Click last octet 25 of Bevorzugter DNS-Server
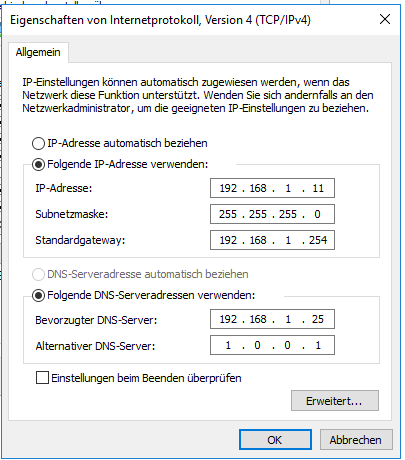Viewport: 405px width, 460px height. click(x=318, y=319)
